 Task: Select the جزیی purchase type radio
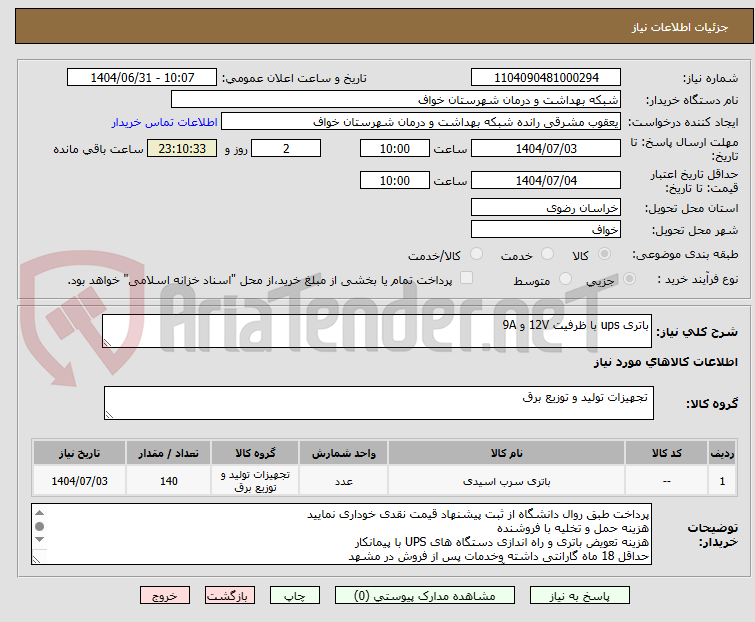629,279
